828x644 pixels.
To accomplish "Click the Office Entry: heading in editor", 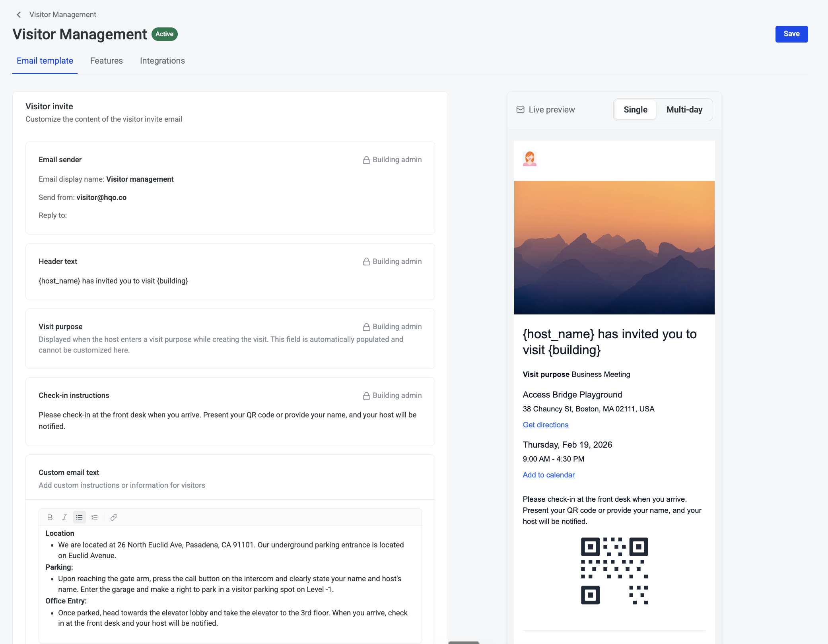I will pyautogui.click(x=66, y=601).
